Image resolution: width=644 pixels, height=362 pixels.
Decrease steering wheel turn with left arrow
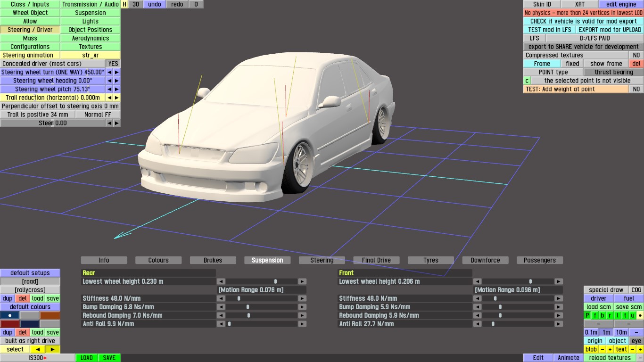pos(109,72)
